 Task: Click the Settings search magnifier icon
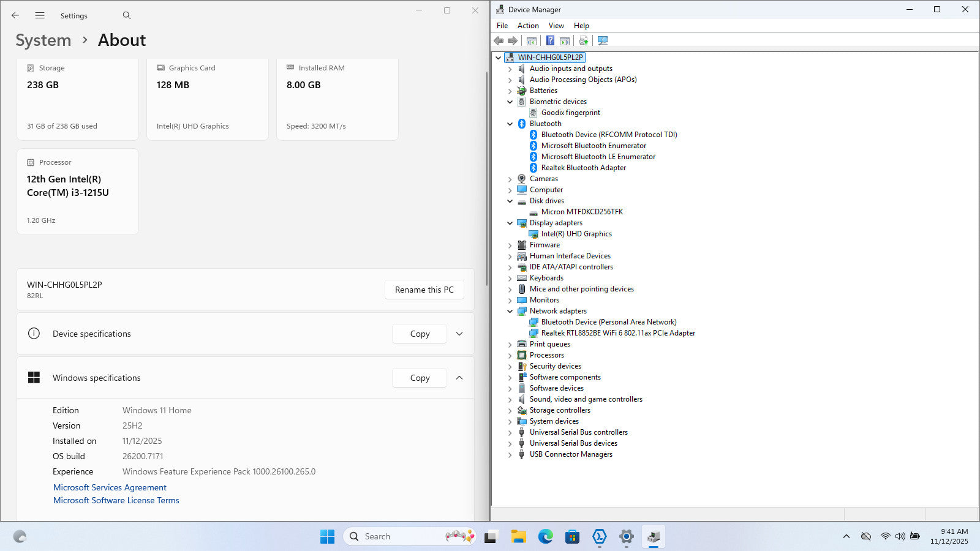click(126, 15)
